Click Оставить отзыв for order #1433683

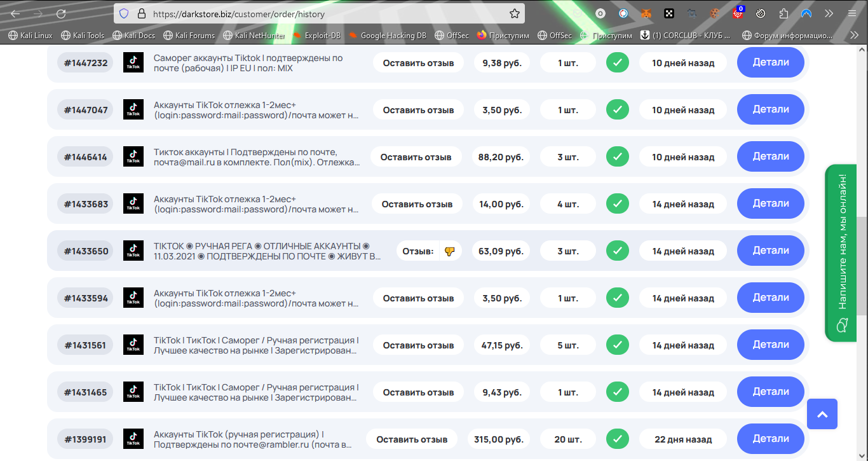click(x=417, y=204)
